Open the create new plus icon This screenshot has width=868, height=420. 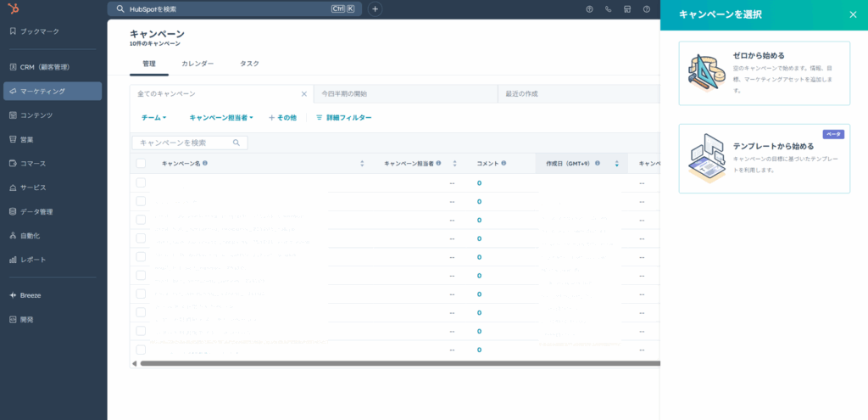click(x=376, y=9)
